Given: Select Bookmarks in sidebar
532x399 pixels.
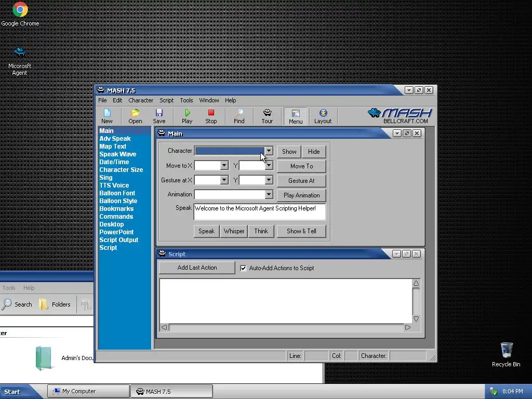Looking at the screenshot, I should point(116,209).
